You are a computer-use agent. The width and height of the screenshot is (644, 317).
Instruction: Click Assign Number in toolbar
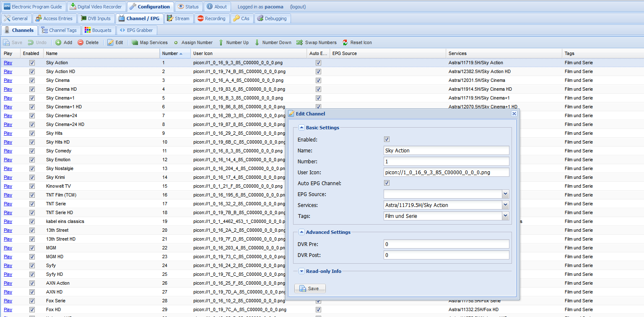pos(193,42)
